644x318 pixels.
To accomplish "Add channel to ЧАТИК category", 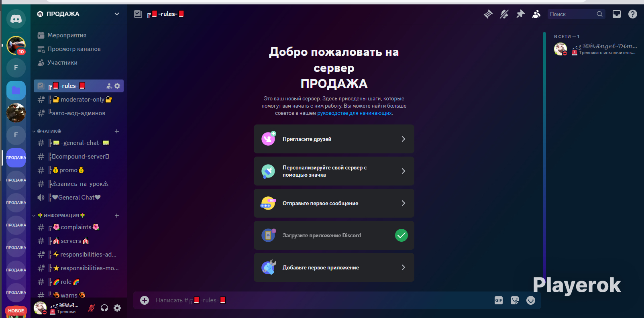I will point(117,131).
